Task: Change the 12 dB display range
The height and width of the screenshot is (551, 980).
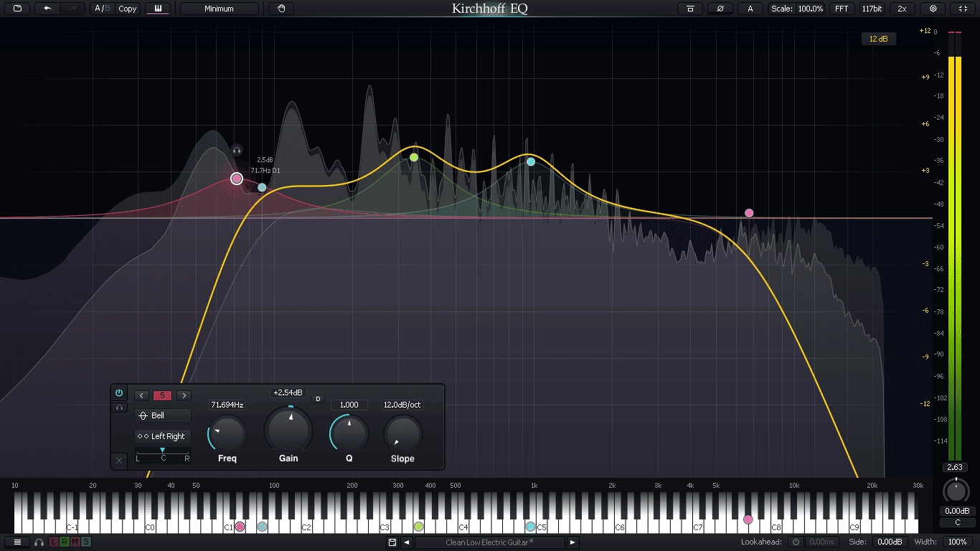Action: click(878, 39)
